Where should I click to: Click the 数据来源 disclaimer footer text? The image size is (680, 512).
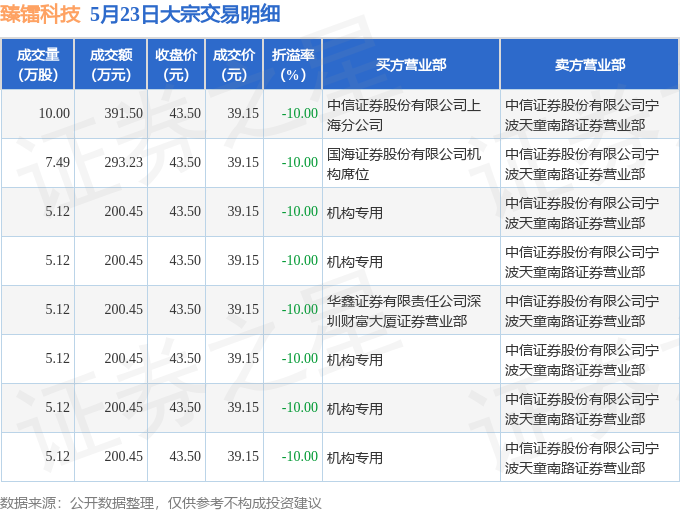pyautogui.click(x=161, y=503)
